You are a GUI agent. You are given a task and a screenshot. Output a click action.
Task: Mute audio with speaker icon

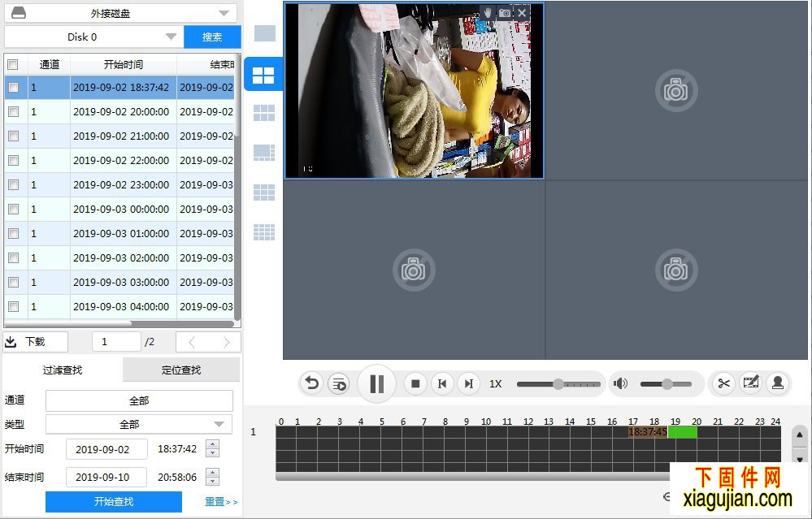pos(620,383)
